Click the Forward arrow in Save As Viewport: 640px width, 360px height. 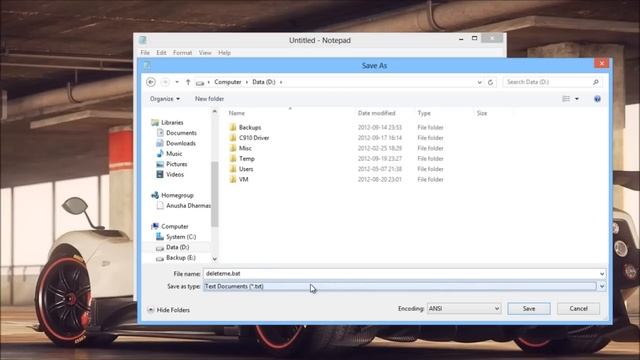tap(165, 82)
